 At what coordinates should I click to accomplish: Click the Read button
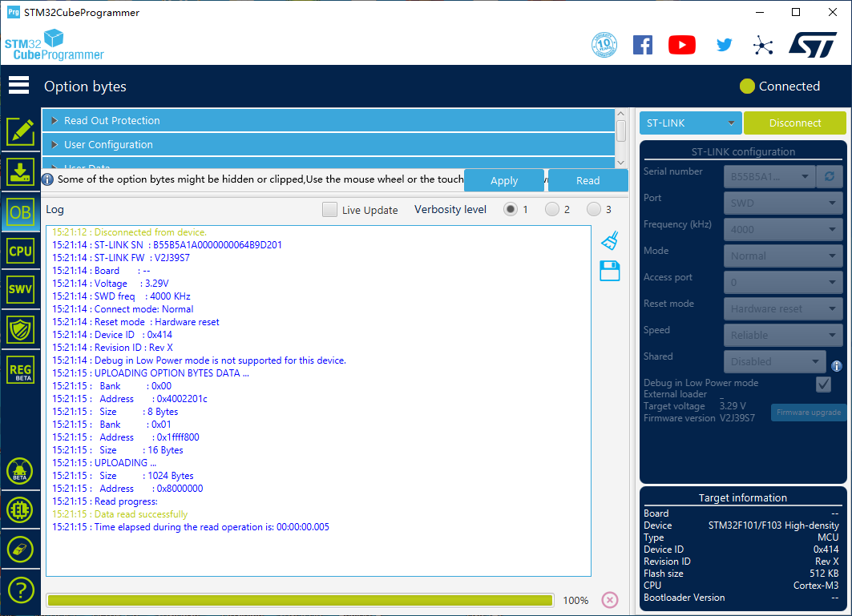(x=588, y=180)
